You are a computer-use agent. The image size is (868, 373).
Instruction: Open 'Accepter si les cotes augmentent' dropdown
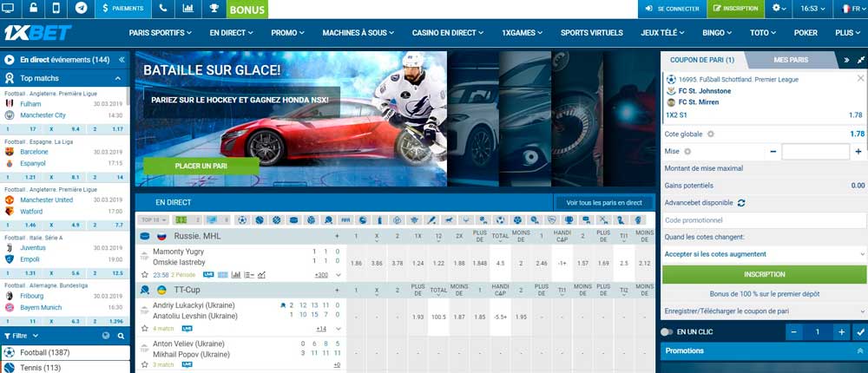[764, 254]
